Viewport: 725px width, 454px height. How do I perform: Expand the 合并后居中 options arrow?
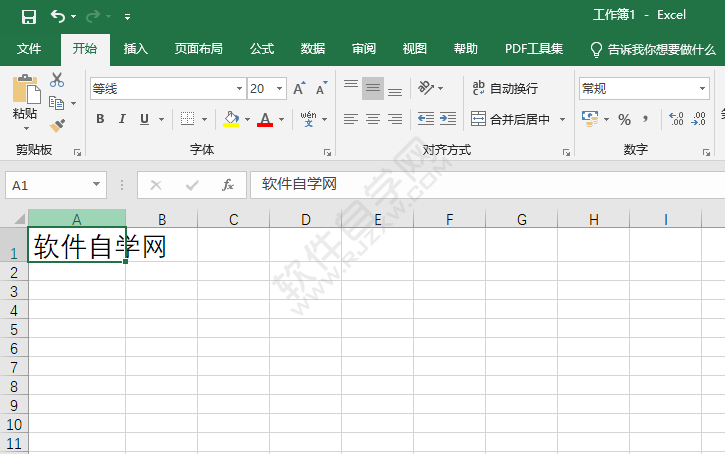[562, 119]
